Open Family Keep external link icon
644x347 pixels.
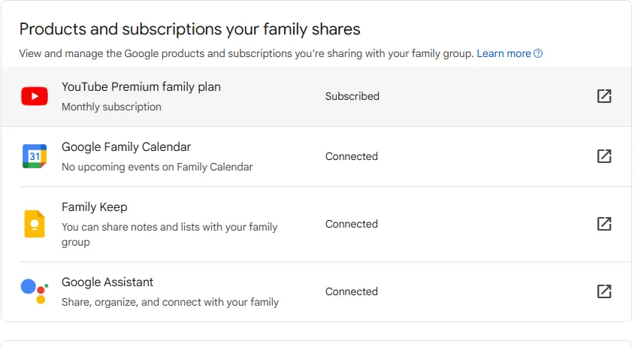point(604,224)
